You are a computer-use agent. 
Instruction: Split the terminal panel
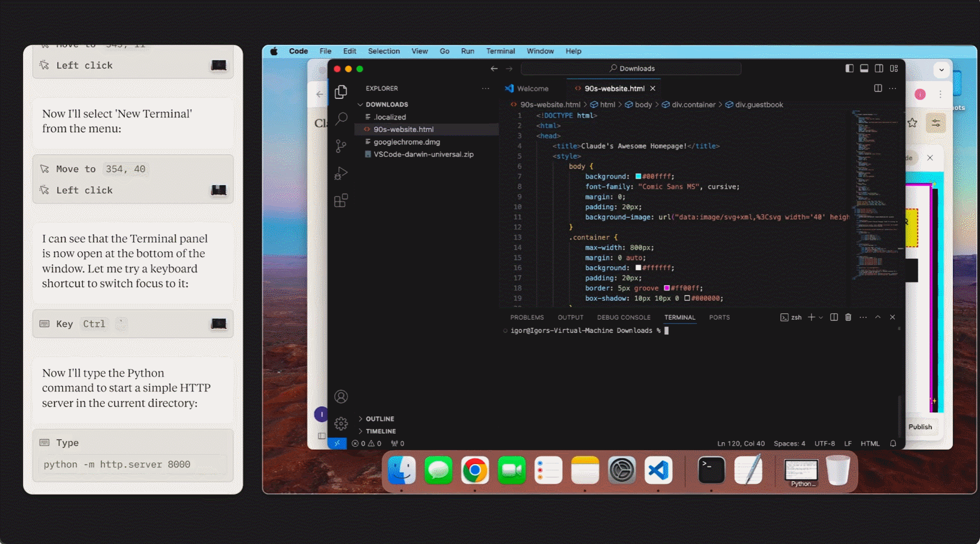click(x=834, y=317)
